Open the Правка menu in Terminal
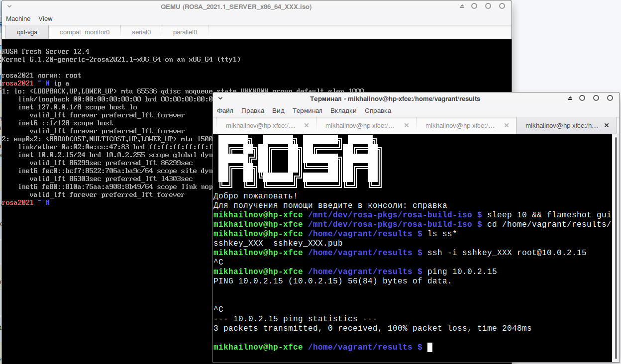This screenshot has height=364, width=621. [253, 110]
